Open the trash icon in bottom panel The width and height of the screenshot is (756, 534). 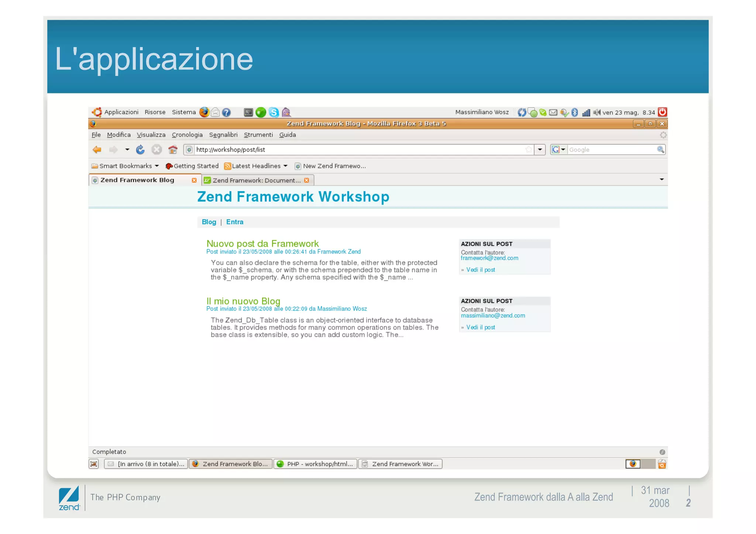(662, 464)
